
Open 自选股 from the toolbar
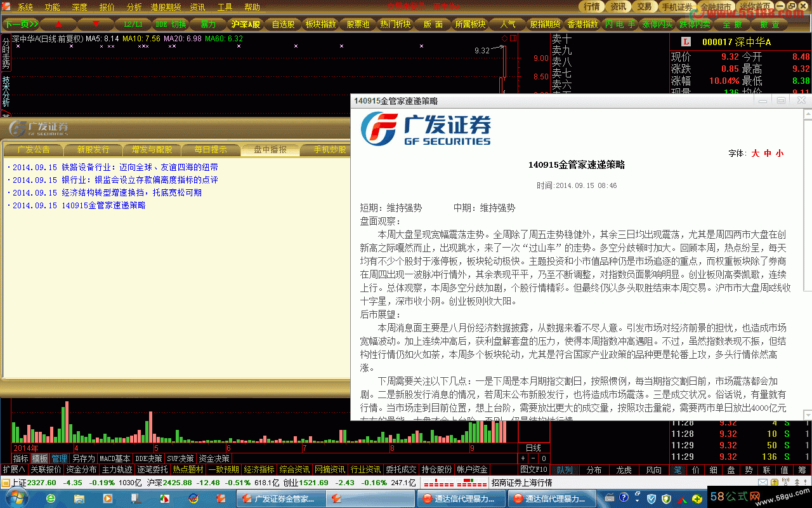pos(283,24)
